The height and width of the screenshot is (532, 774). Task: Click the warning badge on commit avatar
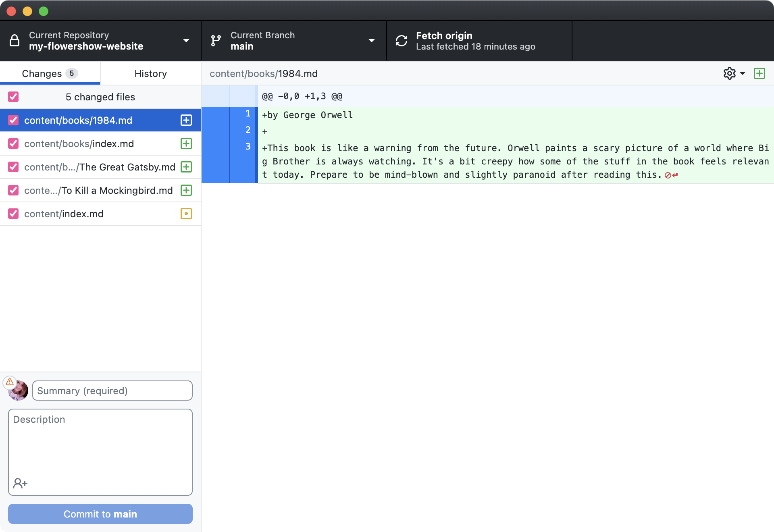pyautogui.click(x=10, y=381)
